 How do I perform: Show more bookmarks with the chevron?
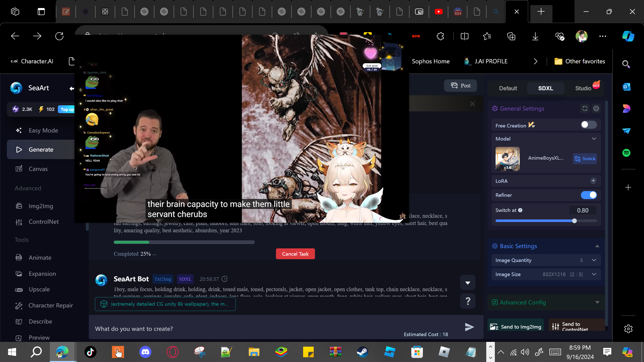click(x=536, y=61)
